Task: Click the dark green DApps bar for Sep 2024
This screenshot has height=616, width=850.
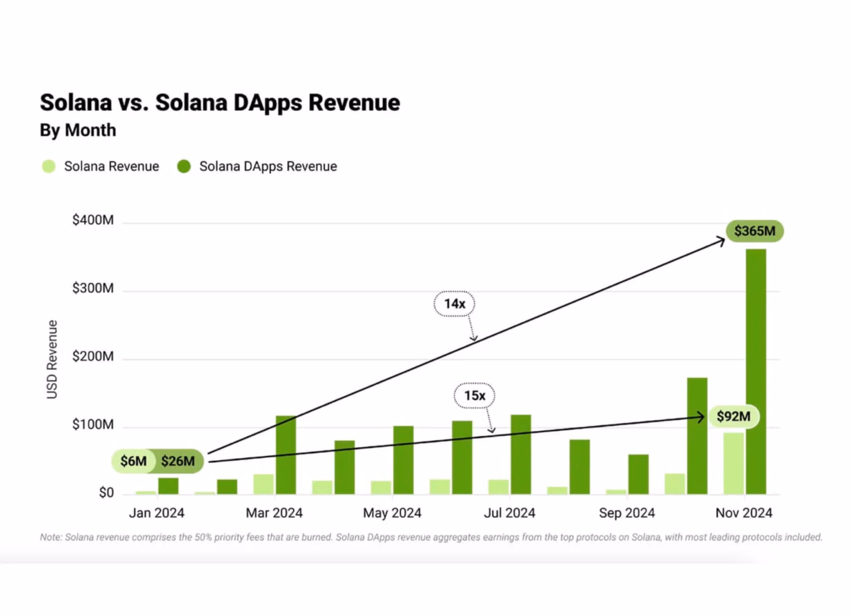Action: (x=638, y=475)
